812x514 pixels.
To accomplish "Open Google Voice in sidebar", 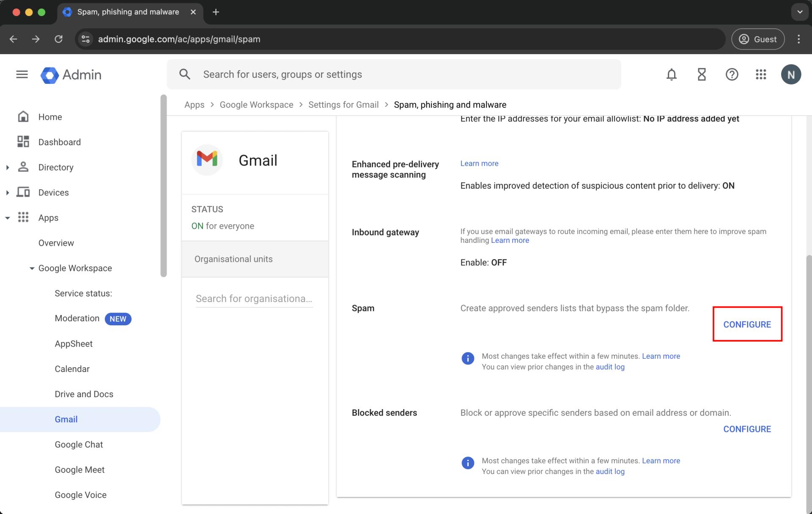I will [80, 495].
